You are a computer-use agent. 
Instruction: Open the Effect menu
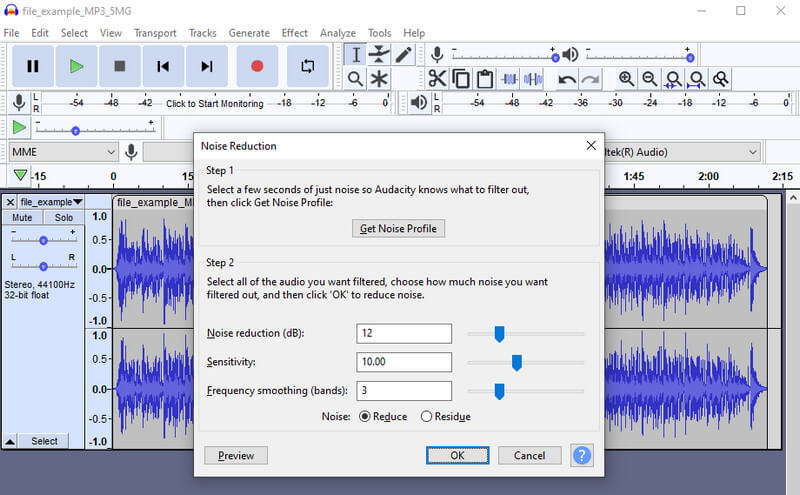tap(295, 33)
